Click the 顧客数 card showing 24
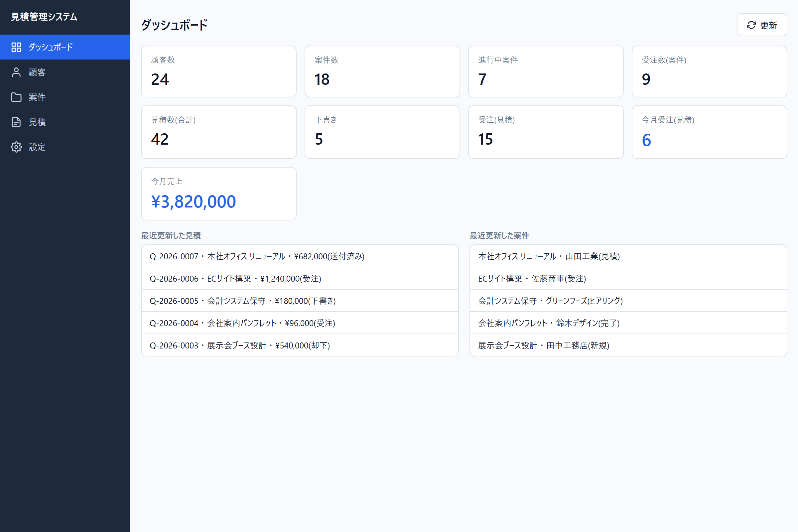The width and height of the screenshot is (798, 532). pyautogui.click(x=218, y=71)
